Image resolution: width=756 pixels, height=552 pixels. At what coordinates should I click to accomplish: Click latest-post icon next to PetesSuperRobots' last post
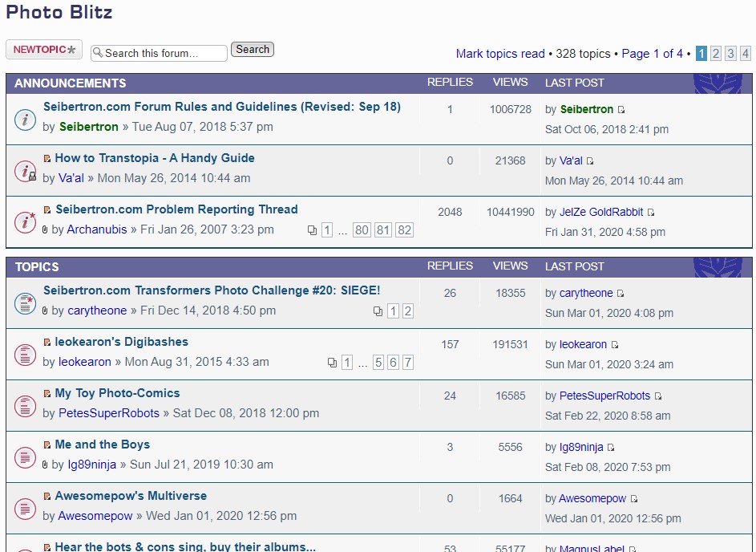[x=658, y=396]
